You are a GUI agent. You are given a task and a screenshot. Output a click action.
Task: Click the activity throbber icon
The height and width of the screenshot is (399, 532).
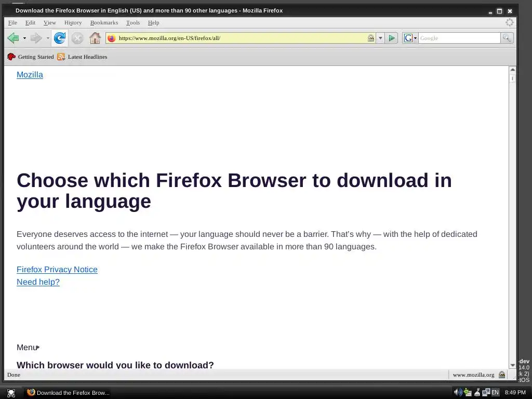click(509, 22)
